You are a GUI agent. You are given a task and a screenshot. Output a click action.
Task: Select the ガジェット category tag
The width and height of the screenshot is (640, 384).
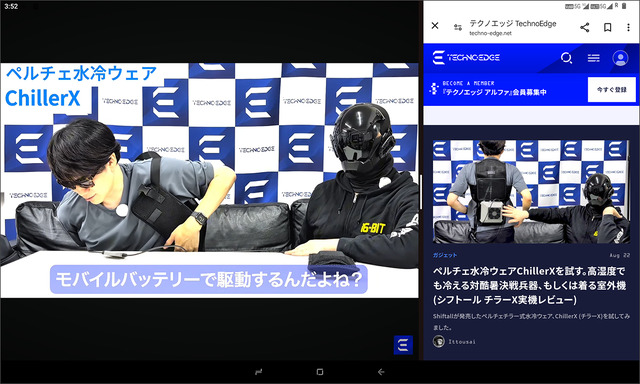[x=445, y=255]
